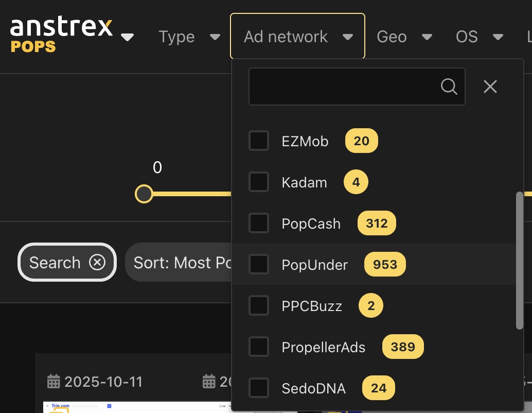The image size is (532, 413).
Task: Click the PopUnder count badge 953
Action: (x=385, y=264)
